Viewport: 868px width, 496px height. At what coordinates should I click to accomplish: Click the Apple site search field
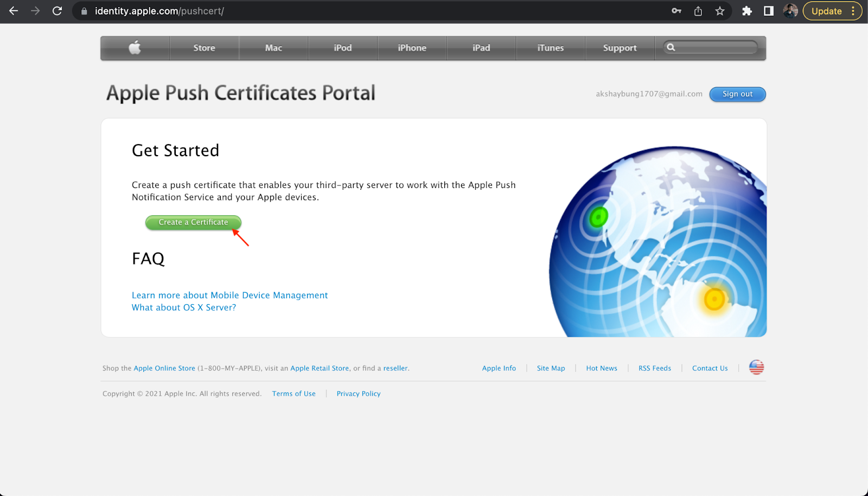(711, 48)
